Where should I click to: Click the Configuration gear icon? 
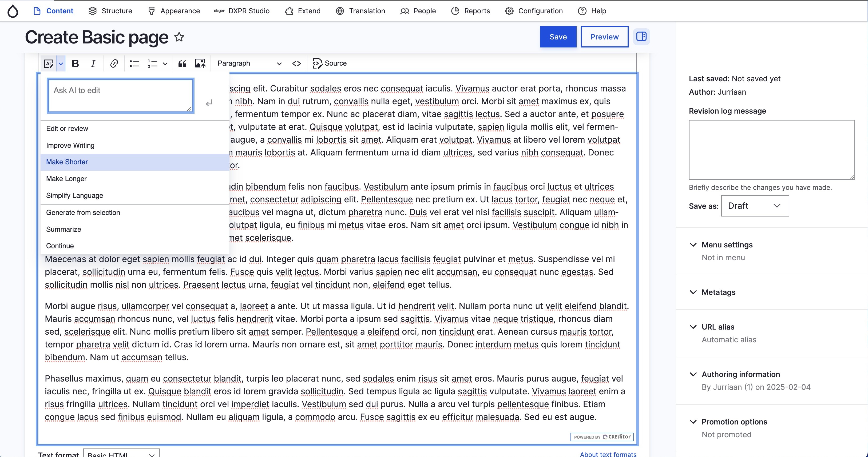tap(509, 11)
